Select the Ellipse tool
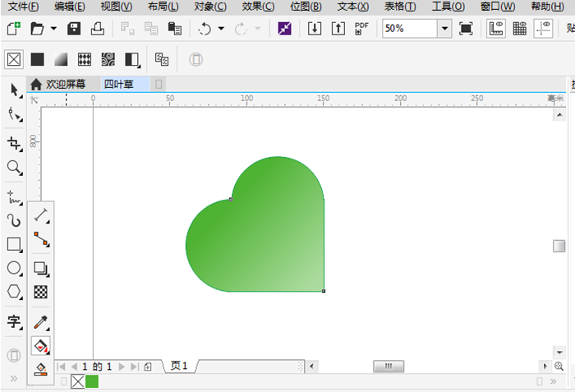This screenshot has width=575, height=392. coord(14,268)
